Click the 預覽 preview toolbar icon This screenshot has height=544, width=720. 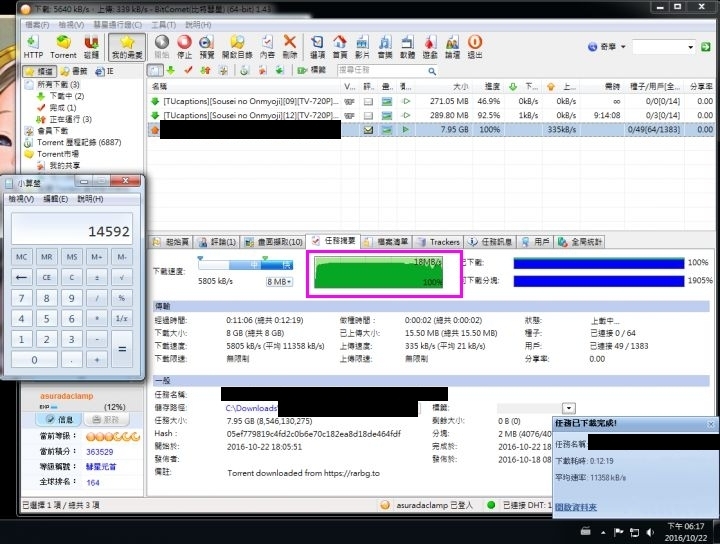pos(207,47)
